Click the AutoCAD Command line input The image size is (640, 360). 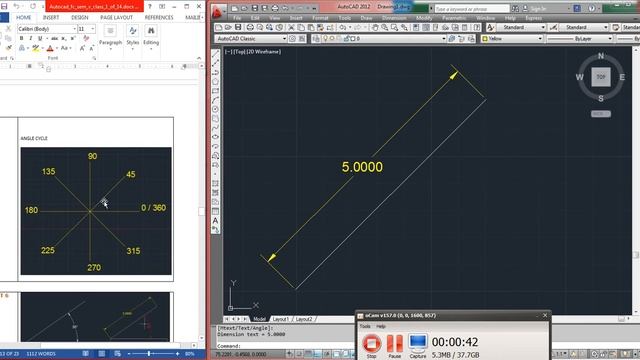pos(286,346)
